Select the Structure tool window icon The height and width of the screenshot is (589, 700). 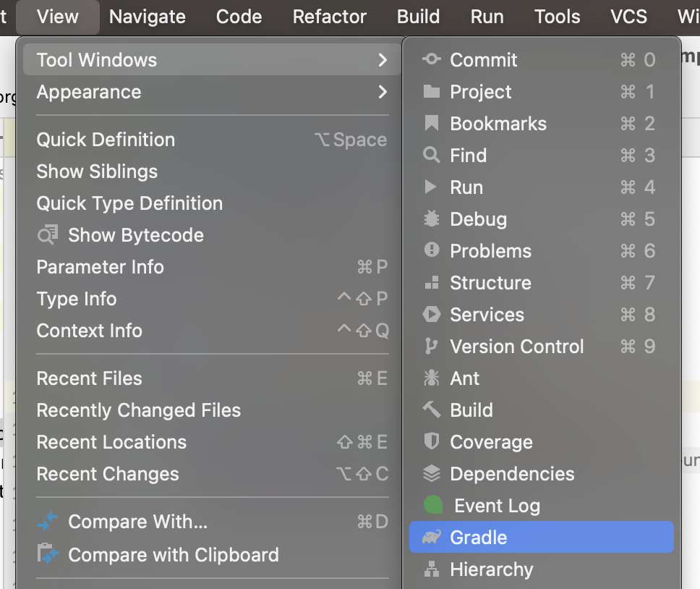pyautogui.click(x=431, y=283)
